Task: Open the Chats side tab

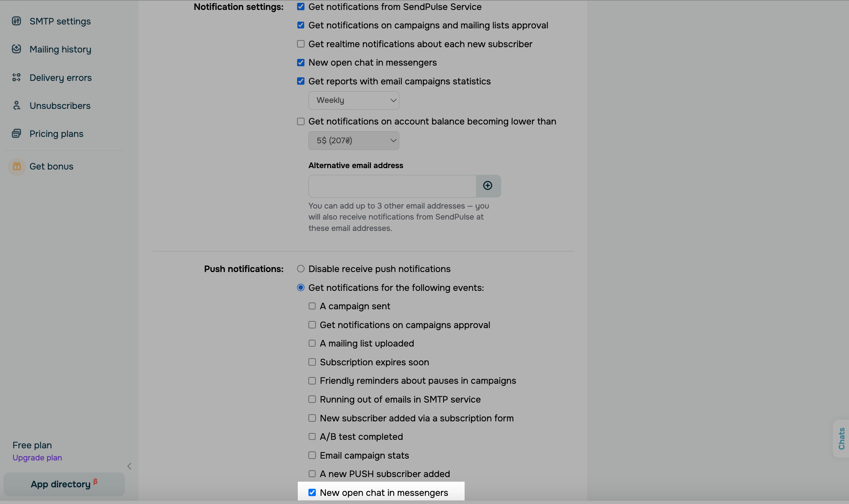Action: tap(841, 439)
